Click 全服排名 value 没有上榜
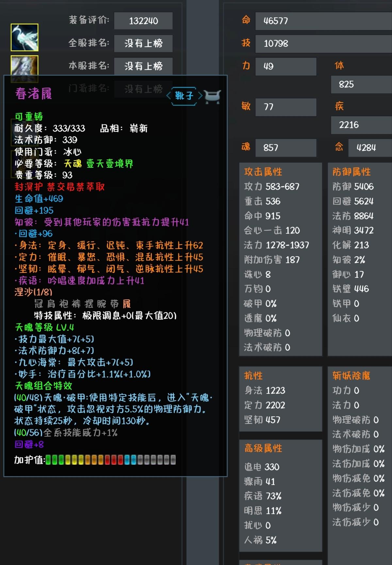The image size is (392, 565). pyautogui.click(x=143, y=43)
